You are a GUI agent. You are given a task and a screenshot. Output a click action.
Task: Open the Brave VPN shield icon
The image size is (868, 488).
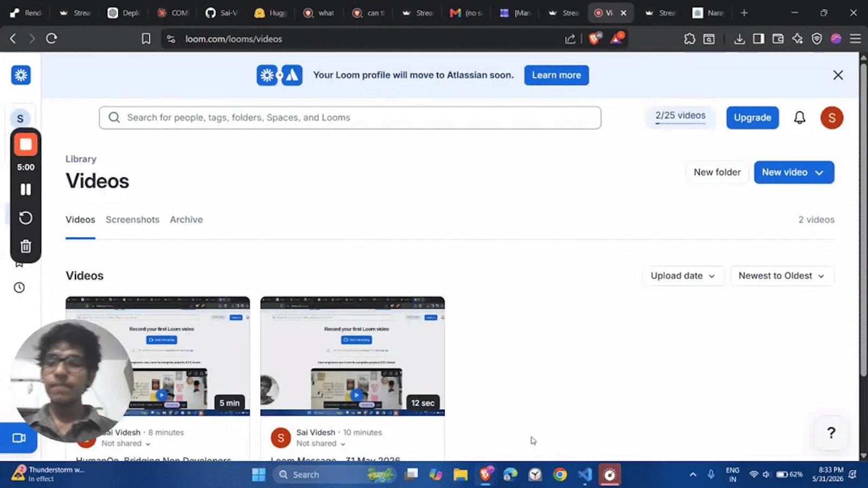click(817, 38)
